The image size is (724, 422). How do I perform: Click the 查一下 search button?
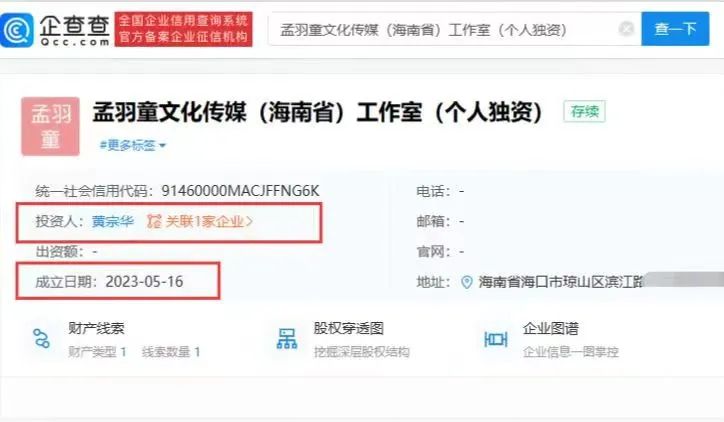pyautogui.click(x=675, y=29)
